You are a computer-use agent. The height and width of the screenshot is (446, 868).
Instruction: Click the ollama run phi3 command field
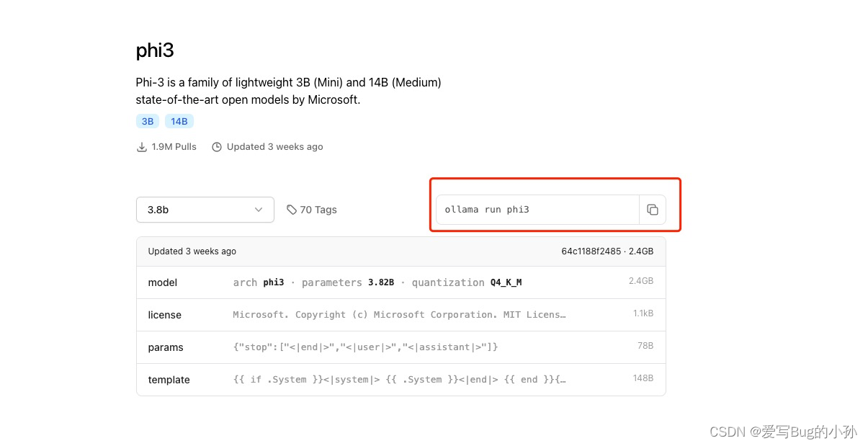[x=537, y=210]
